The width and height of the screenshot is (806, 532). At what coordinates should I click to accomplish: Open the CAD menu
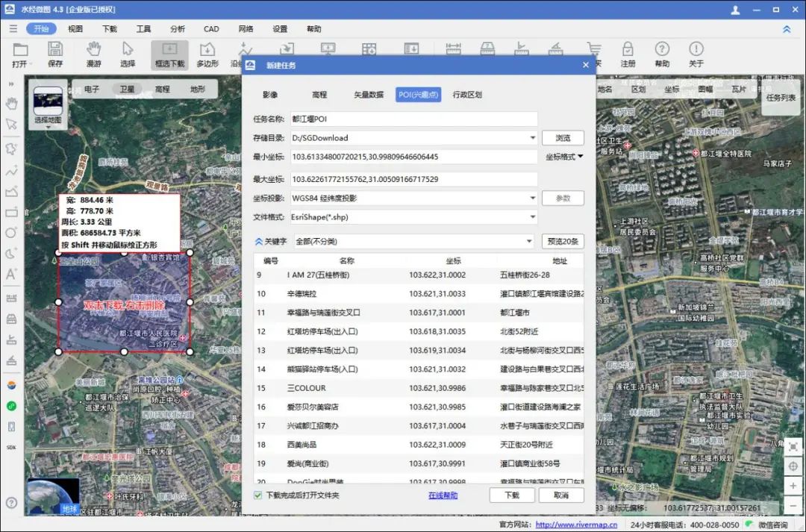211,29
